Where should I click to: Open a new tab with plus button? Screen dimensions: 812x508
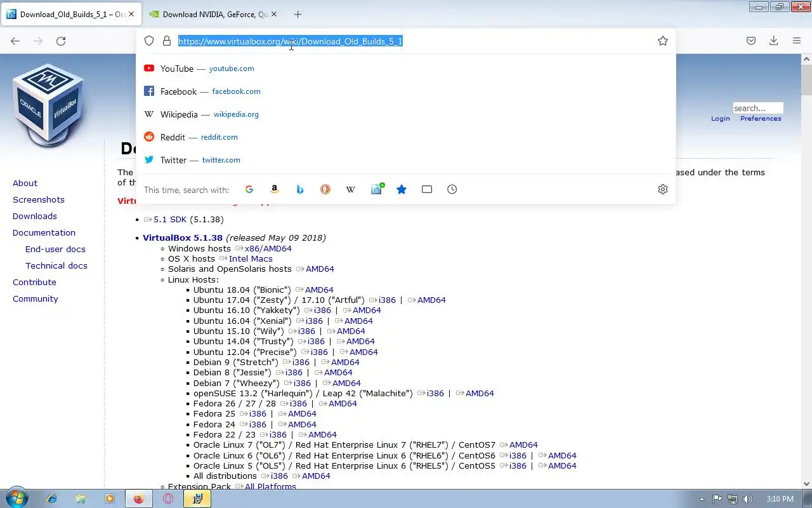click(298, 14)
